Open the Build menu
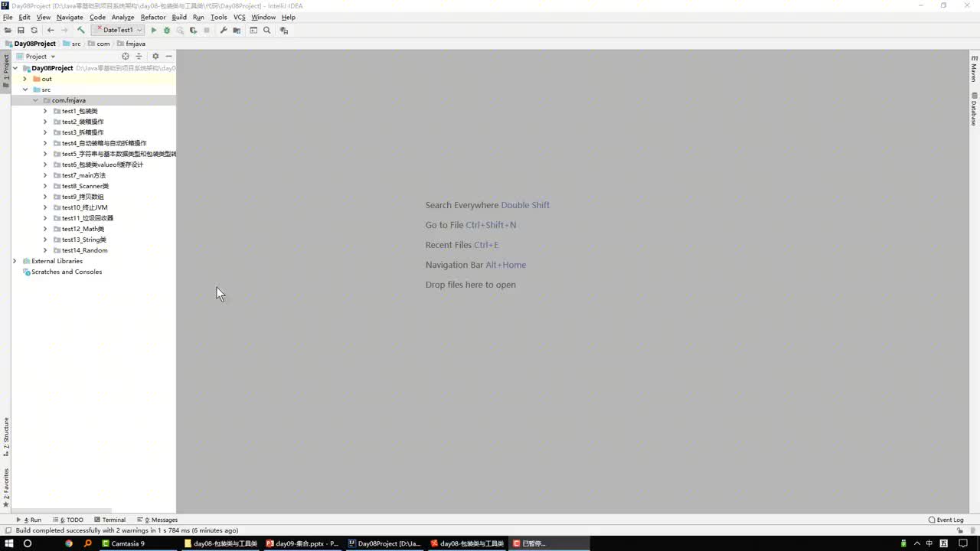Image resolution: width=980 pixels, height=551 pixels. pyautogui.click(x=179, y=17)
